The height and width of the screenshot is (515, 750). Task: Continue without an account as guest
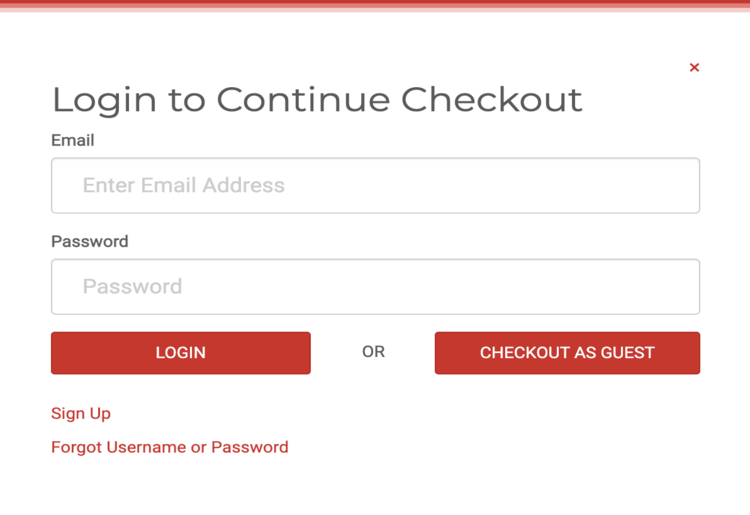[x=567, y=353]
